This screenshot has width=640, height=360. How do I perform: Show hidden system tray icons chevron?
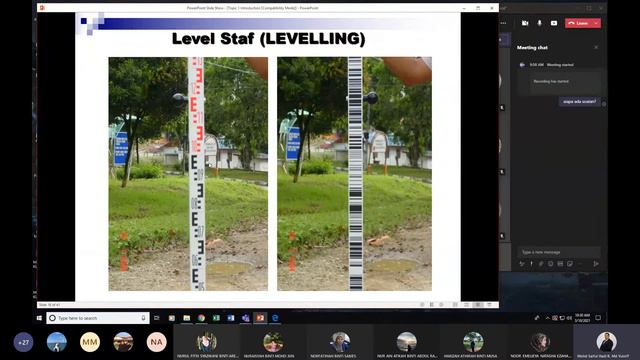(x=547, y=318)
